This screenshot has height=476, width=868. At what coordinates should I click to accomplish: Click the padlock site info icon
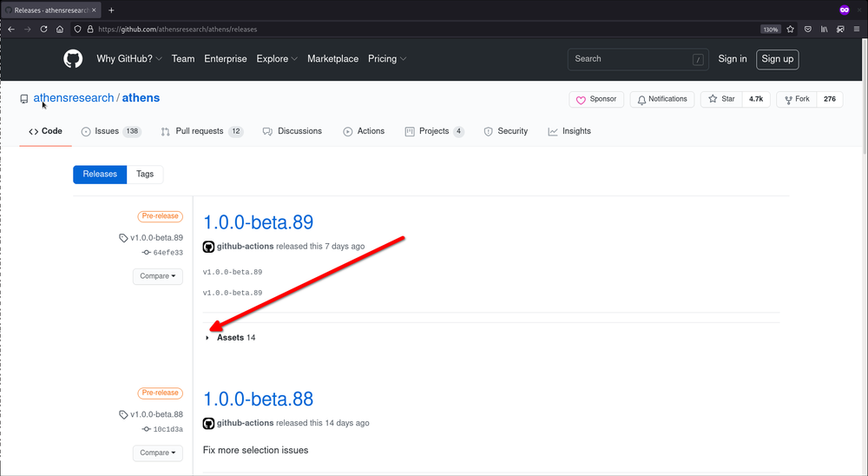pyautogui.click(x=89, y=30)
